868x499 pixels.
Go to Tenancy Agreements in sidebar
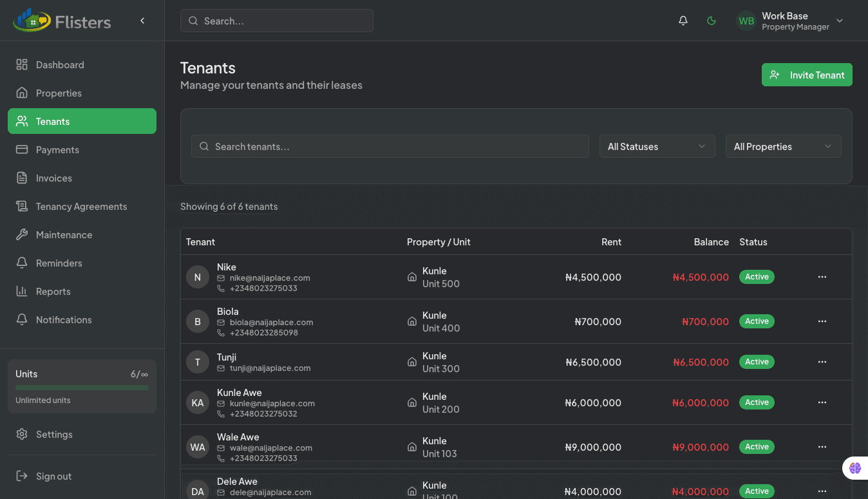(81, 206)
